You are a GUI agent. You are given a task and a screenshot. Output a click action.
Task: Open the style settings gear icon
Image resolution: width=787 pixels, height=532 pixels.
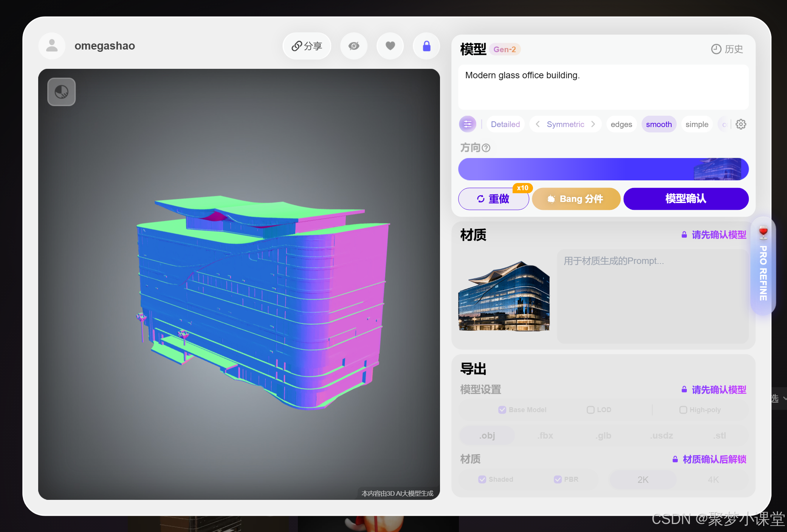(741, 124)
